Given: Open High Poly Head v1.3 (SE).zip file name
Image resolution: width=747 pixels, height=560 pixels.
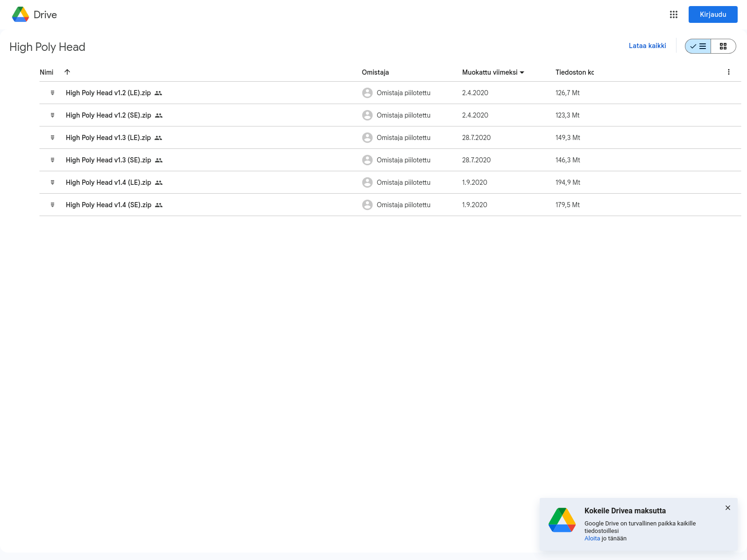Looking at the screenshot, I should (x=108, y=160).
